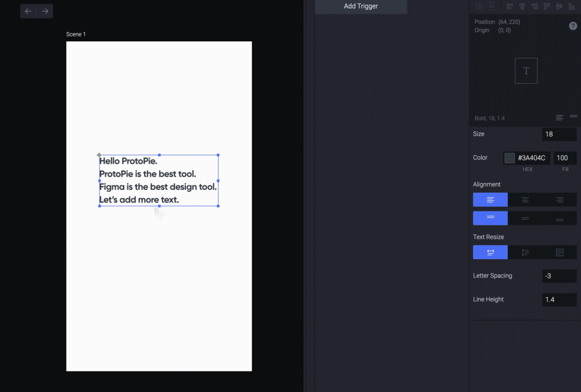Select auto-width text resize option
Screen dimensions: 581x392
click(x=490, y=252)
